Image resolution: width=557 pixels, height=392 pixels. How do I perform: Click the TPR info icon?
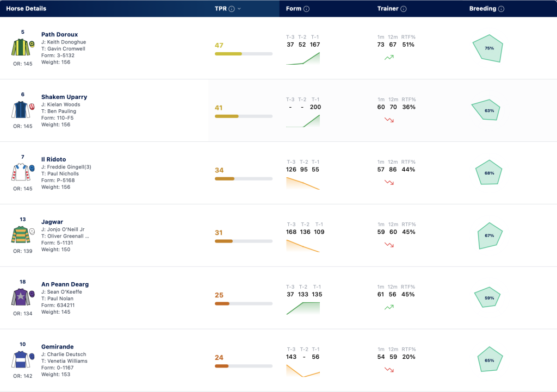pos(232,9)
